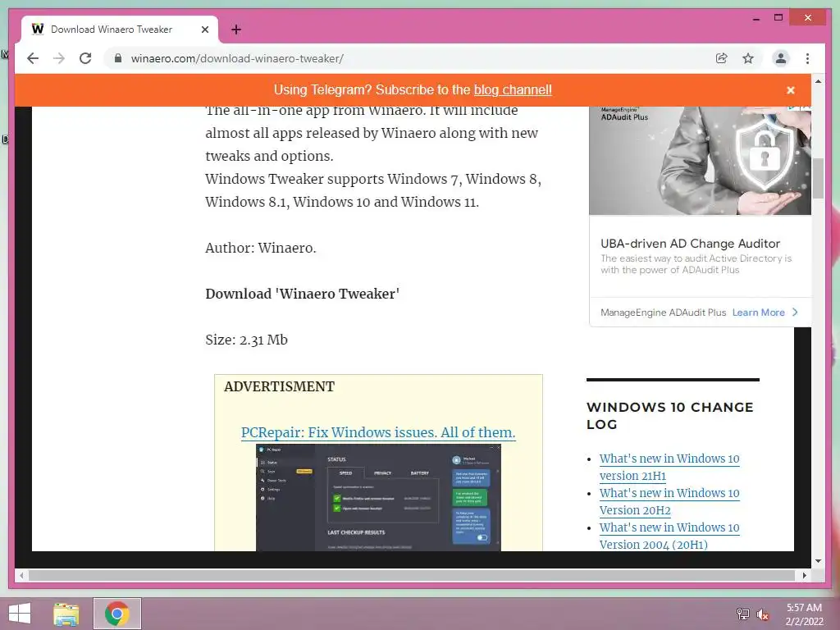Open UBA-driven AD Change Auditor headline
The height and width of the screenshot is (630, 840).
[690, 243]
